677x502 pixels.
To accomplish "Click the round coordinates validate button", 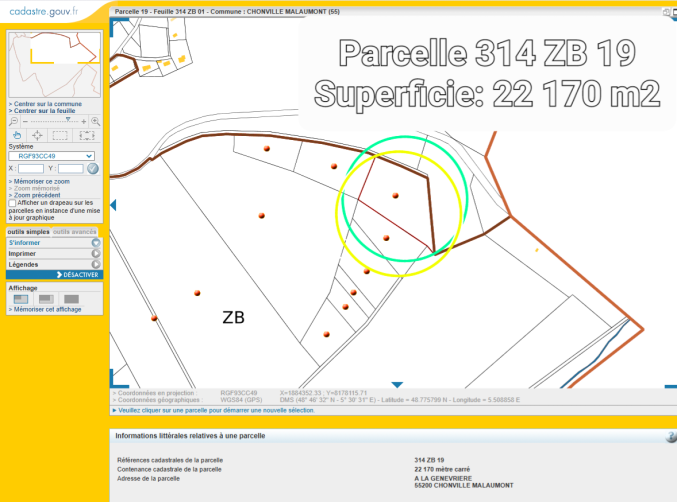I will (93, 169).
